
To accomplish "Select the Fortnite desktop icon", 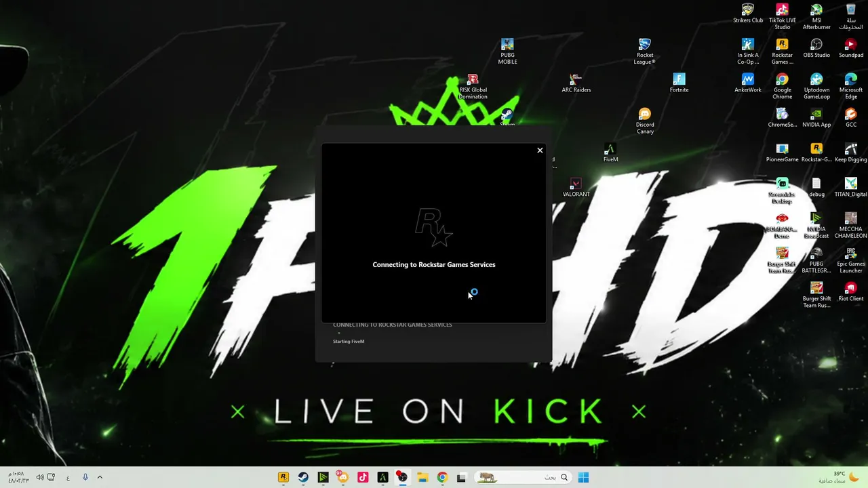I will 679,83.
